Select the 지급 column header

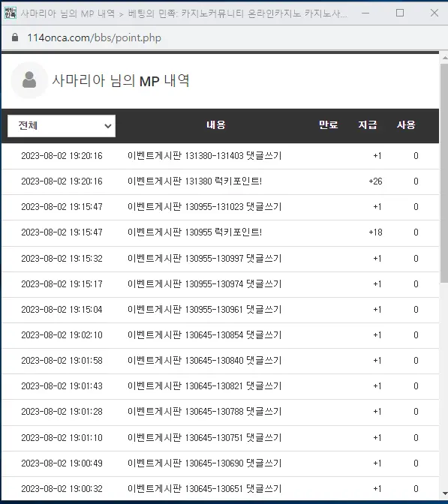click(368, 124)
